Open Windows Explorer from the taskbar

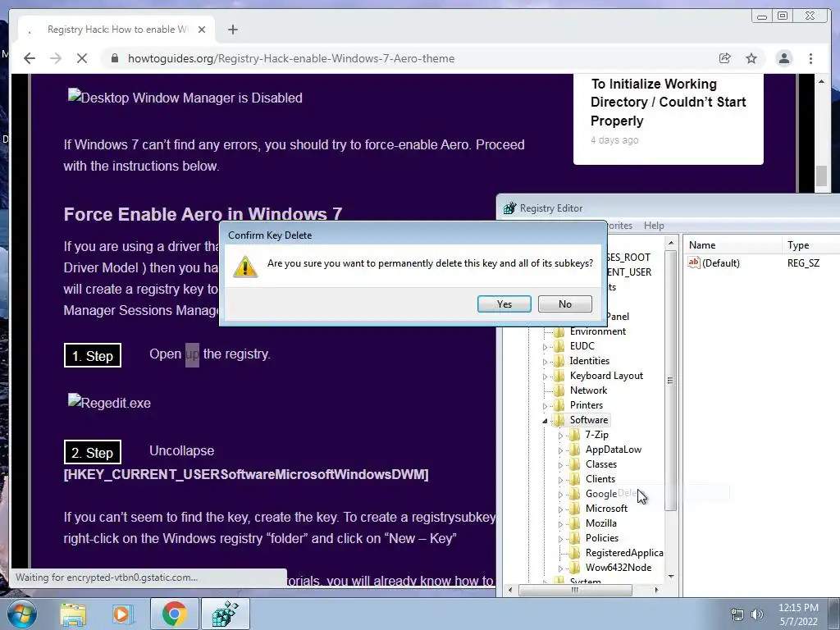tap(73, 614)
